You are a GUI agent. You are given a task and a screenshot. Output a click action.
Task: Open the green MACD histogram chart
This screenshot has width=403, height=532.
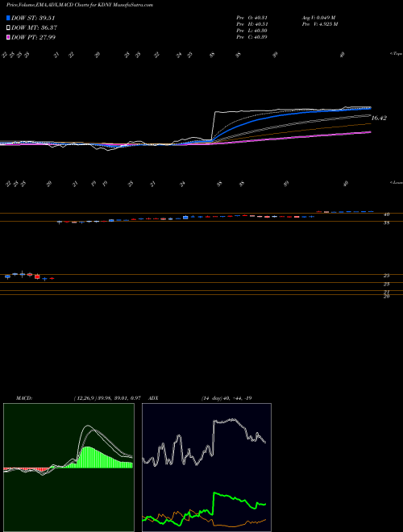click(x=69, y=468)
